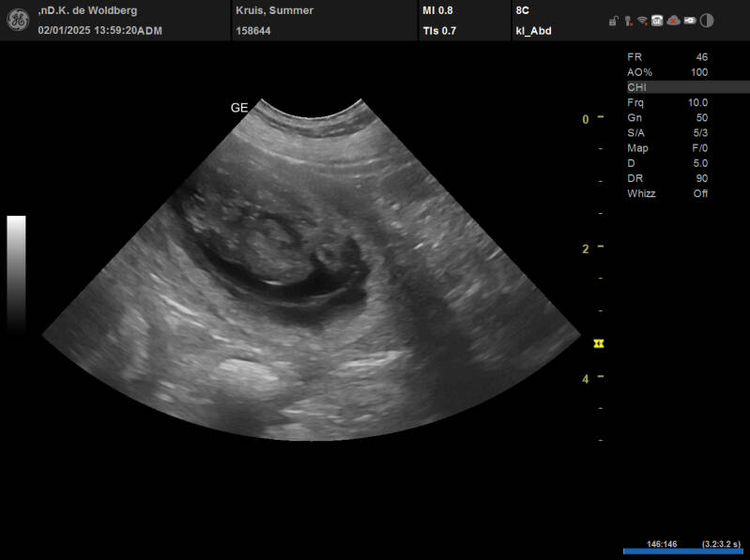750x560 pixels.
Task: Click the yellow focal zone marker
Action: (598, 343)
